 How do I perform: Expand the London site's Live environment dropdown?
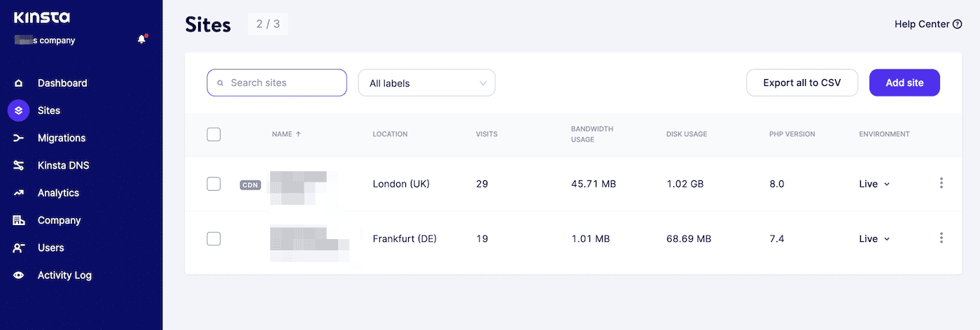coord(874,184)
